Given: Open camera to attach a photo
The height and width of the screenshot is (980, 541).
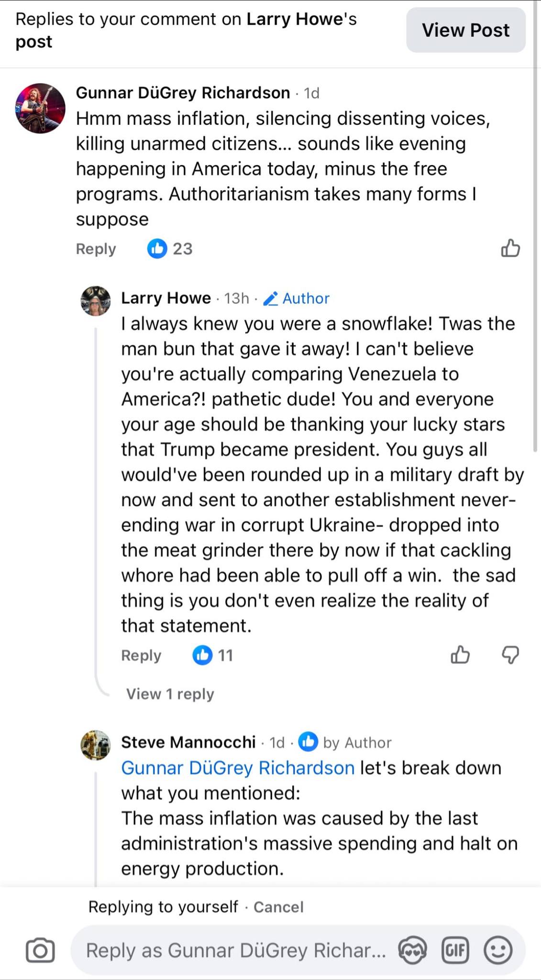Looking at the screenshot, I should pyautogui.click(x=40, y=950).
